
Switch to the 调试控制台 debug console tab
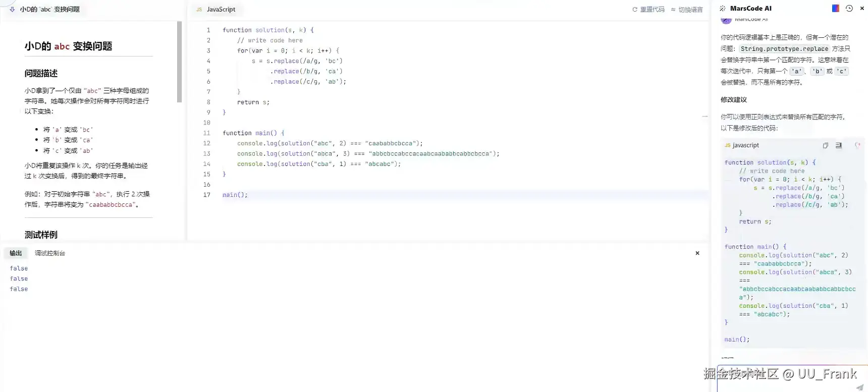49,253
